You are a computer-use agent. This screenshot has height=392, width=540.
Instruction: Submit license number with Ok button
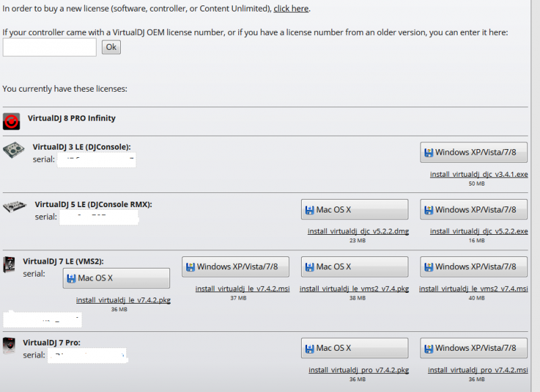tap(111, 47)
